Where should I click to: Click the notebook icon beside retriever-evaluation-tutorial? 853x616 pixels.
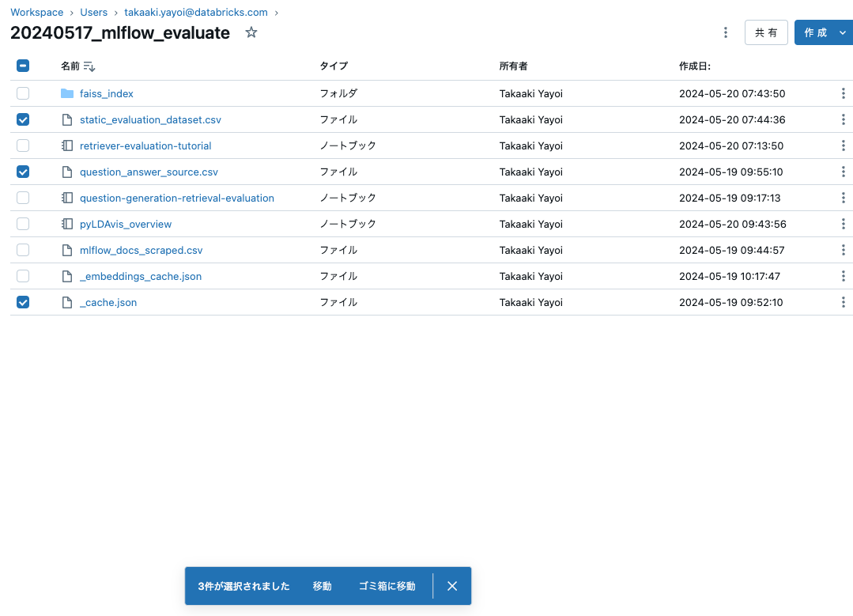[67, 145]
